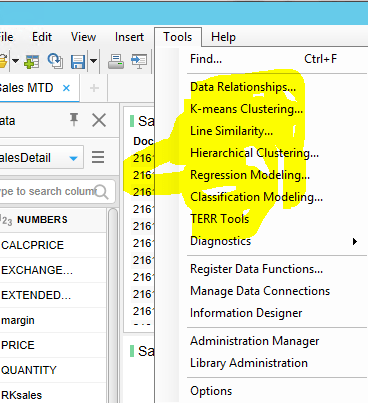Click the column search magnifier icon

tap(101, 192)
